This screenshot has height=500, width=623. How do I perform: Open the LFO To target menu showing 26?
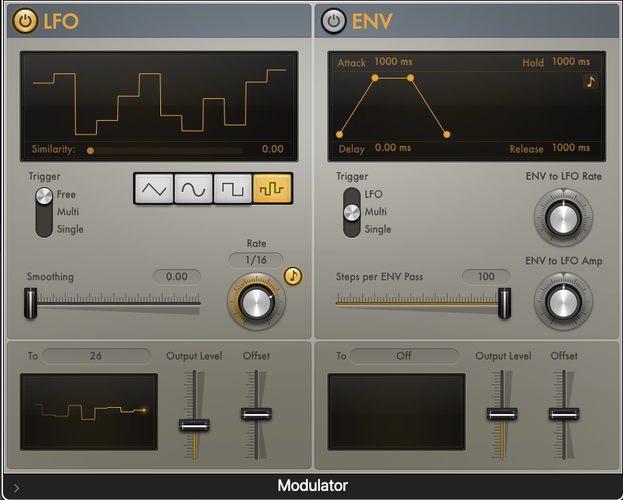pyautogui.click(x=97, y=356)
